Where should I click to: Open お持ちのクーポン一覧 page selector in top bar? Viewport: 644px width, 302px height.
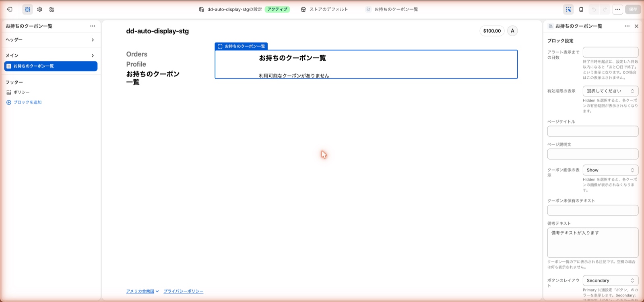(x=392, y=9)
